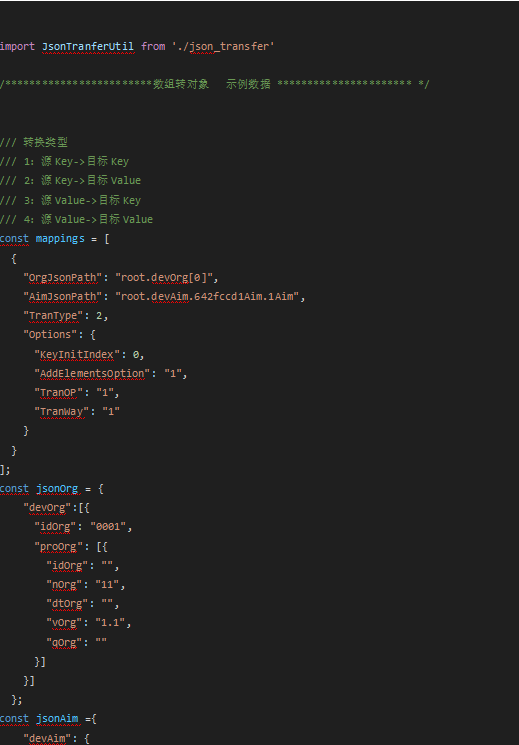Click the "vOrg" key

(x=65, y=622)
